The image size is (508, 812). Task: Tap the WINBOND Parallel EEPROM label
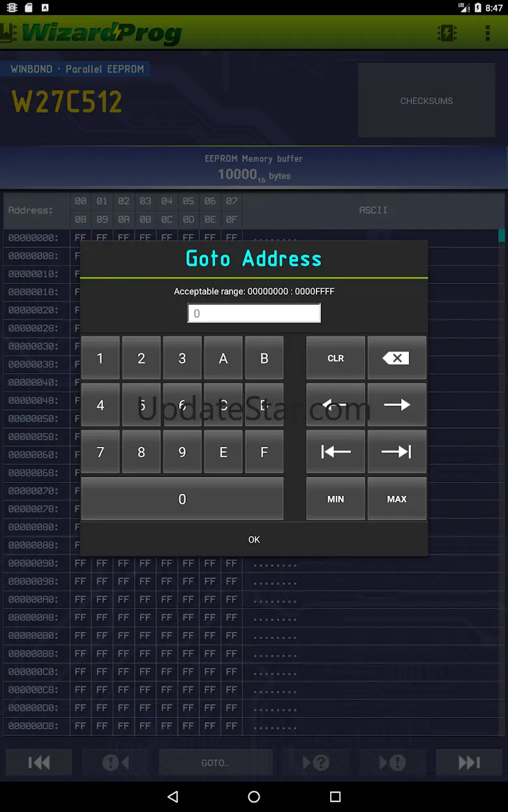point(77,69)
